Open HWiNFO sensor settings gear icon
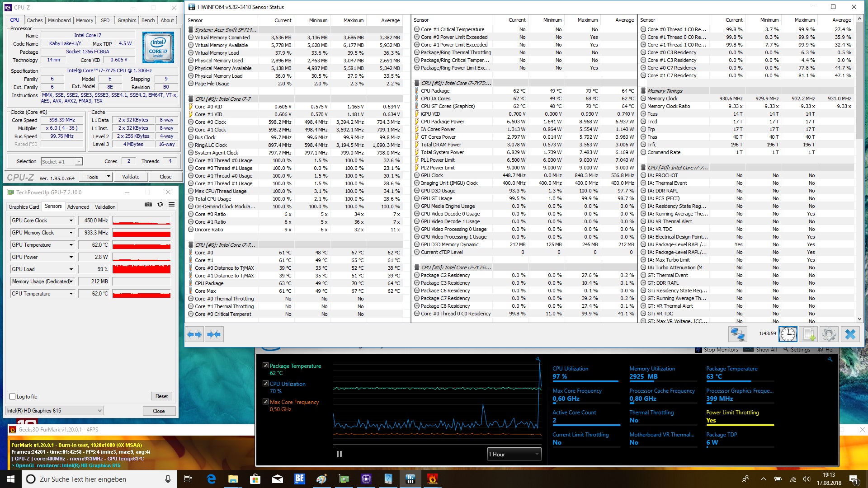868x488 pixels. [829, 334]
